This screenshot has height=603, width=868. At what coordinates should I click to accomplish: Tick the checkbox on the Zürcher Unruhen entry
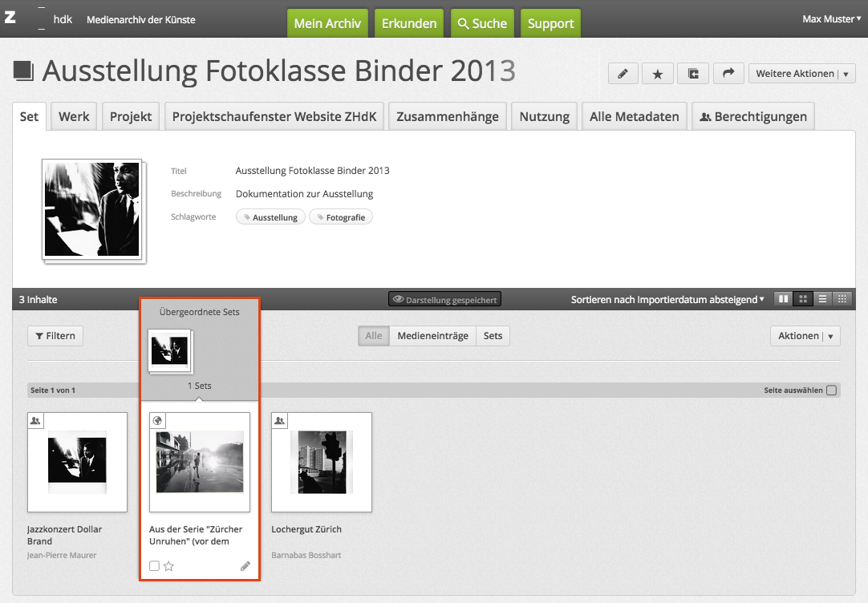click(x=155, y=566)
